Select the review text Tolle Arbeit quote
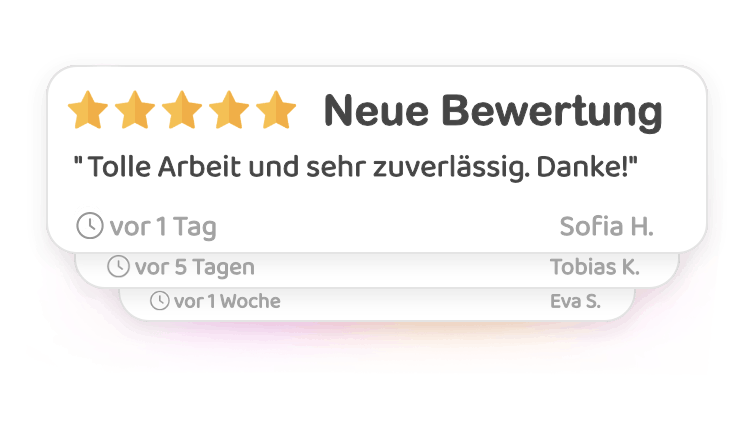Screen dimensions: 753x424 click(x=355, y=167)
